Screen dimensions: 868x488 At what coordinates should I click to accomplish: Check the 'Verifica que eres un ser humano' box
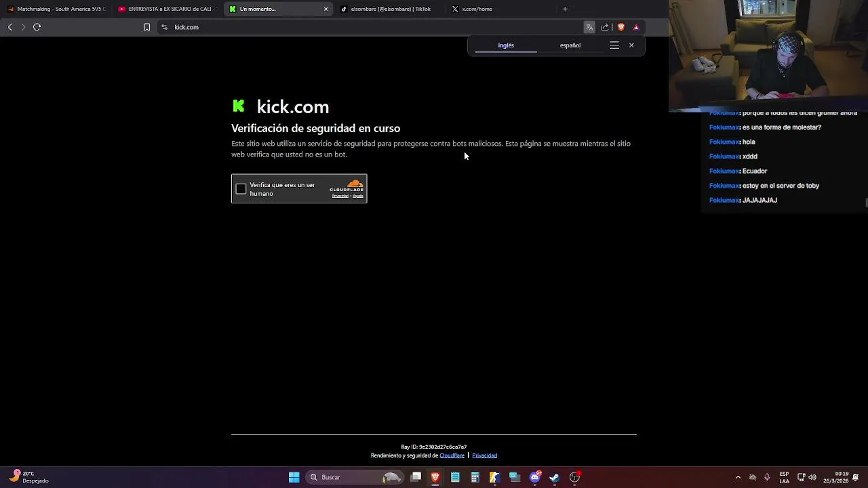[x=241, y=189]
